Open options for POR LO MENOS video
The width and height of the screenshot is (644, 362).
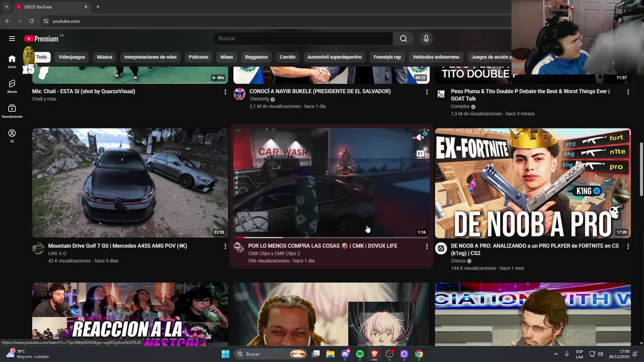click(427, 246)
